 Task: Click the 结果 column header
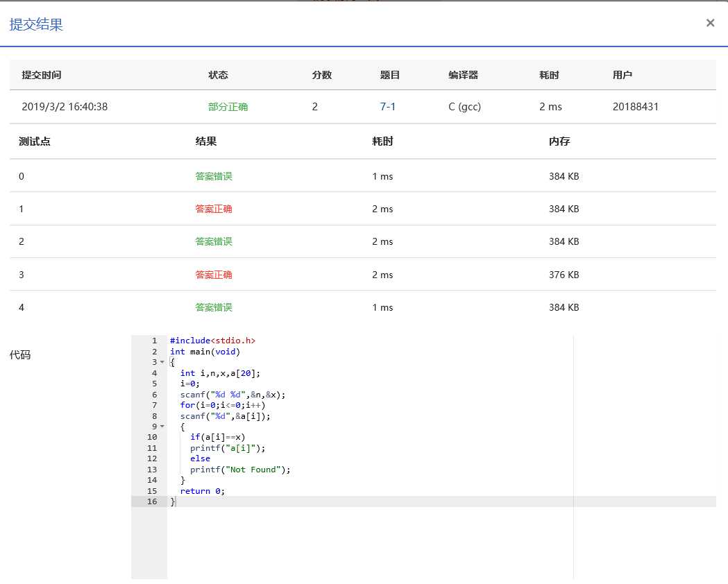click(x=205, y=141)
